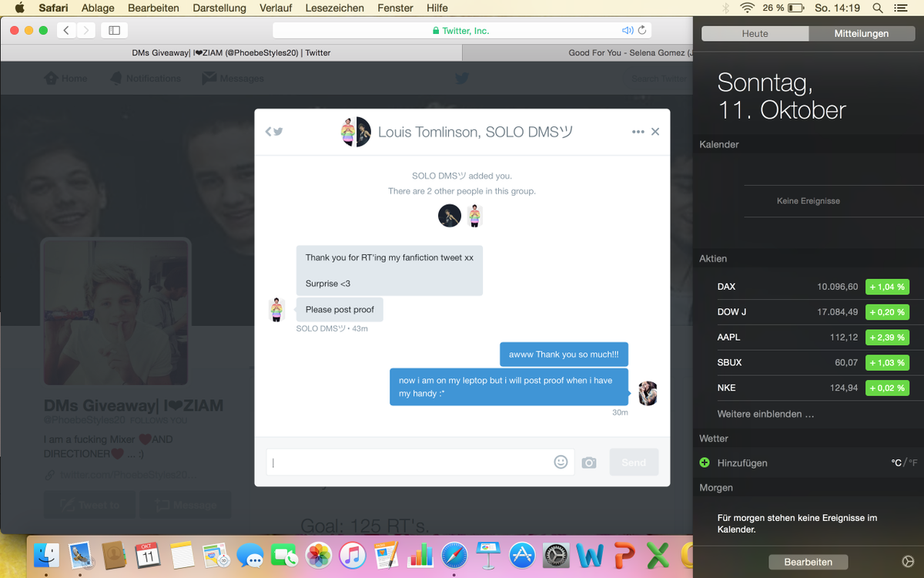Open the SBUX stock entry
The image size is (924, 578).
click(x=808, y=362)
